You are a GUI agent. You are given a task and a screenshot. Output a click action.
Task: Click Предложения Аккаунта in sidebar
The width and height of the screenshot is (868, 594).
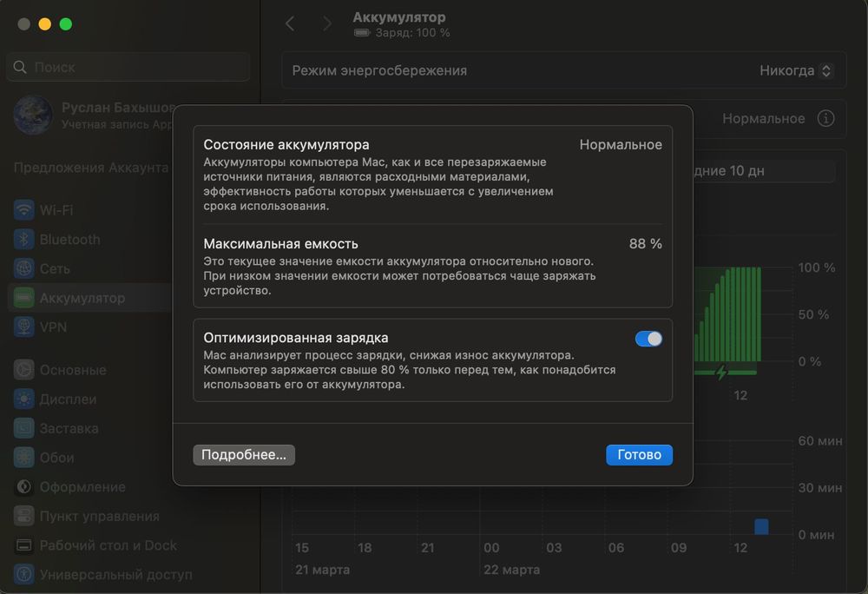[x=91, y=168]
